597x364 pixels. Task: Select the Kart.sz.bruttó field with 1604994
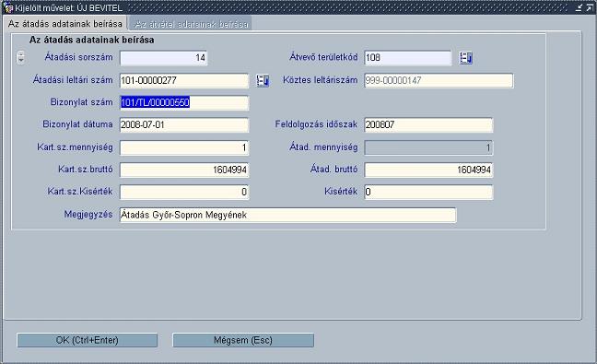tap(184, 170)
